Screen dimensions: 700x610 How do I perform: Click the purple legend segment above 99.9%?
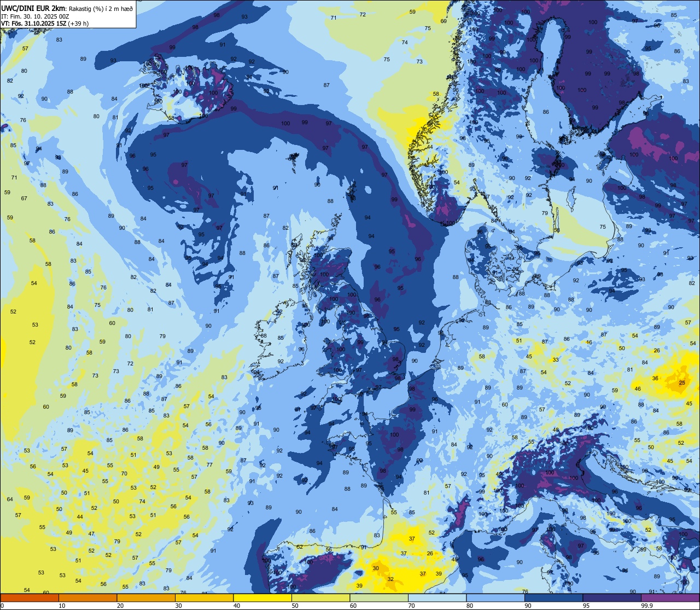click(x=670, y=597)
